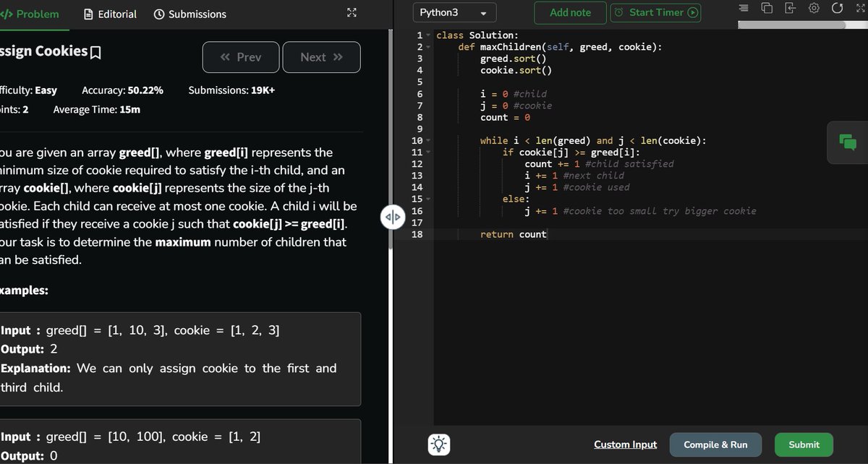
Task: Click the lightbulb hint icon
Action: pos(439,444)
